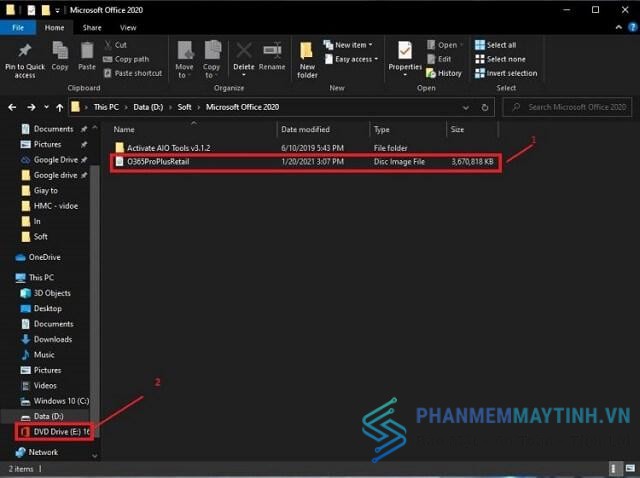
Task: Create a New folder
Action: pyautogui.click(x=307, y=60)
